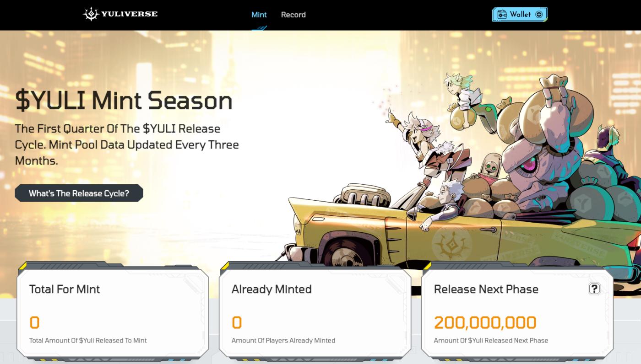Switch to the Mint tab

(259, 15)
